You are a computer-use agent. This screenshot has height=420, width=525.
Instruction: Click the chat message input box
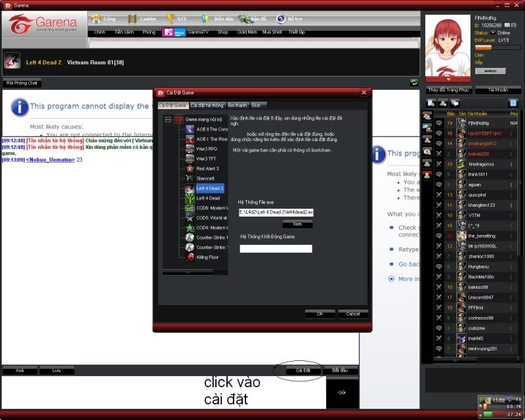click(163, 392)
